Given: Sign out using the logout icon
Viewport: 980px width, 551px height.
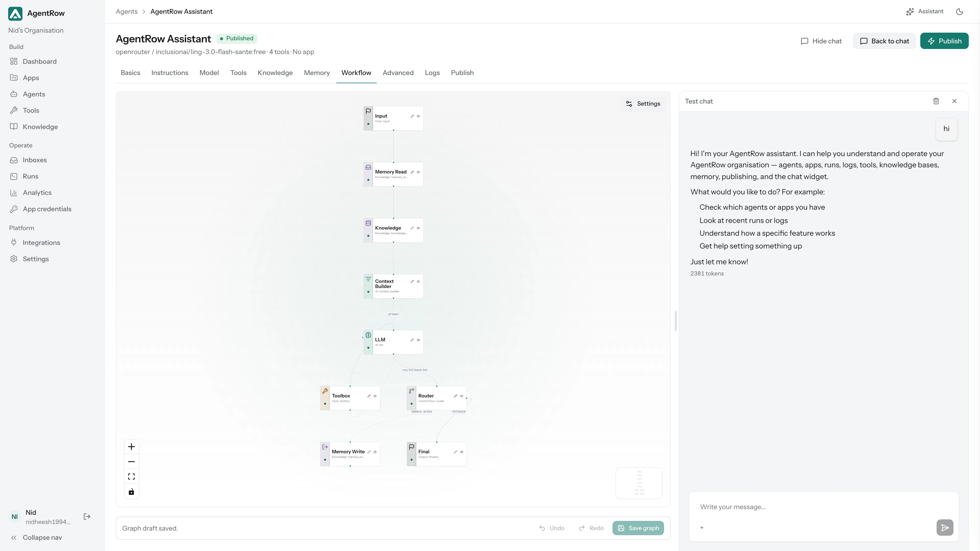Looking at the screenshot, I should pyautogui.click(x=87, y=516).
